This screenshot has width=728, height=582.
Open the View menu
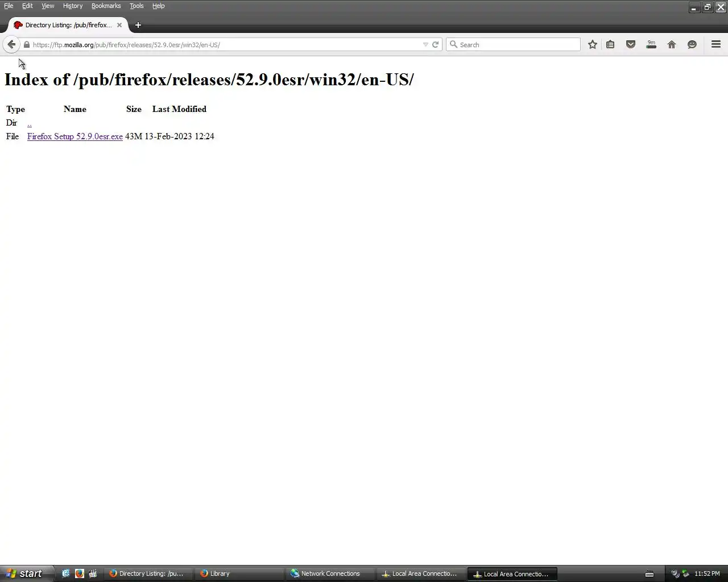coord(48,6)
